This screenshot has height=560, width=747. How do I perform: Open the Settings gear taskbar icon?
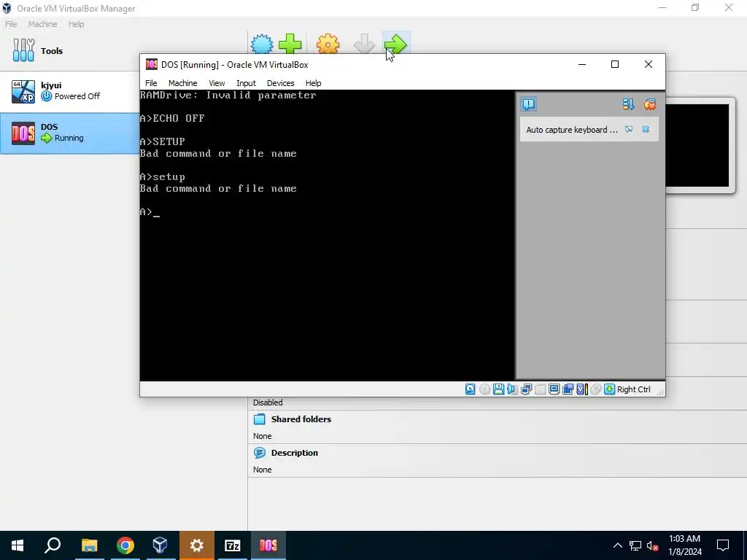tap(197, 545)
